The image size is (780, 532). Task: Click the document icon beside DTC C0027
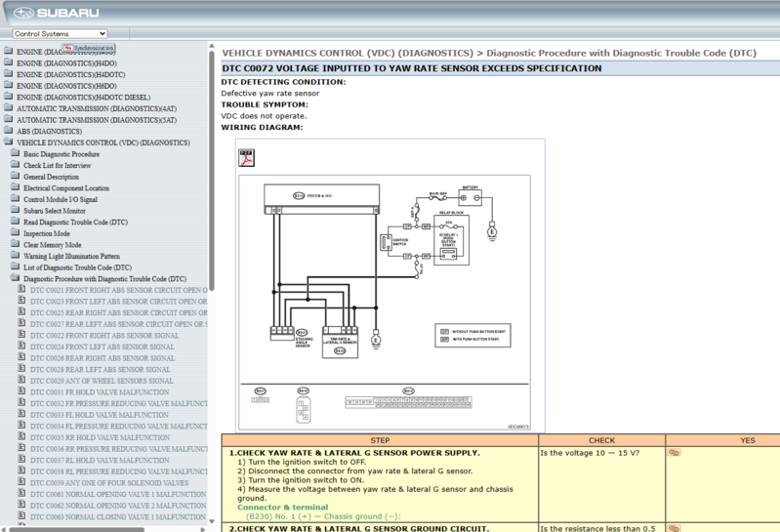21,324
